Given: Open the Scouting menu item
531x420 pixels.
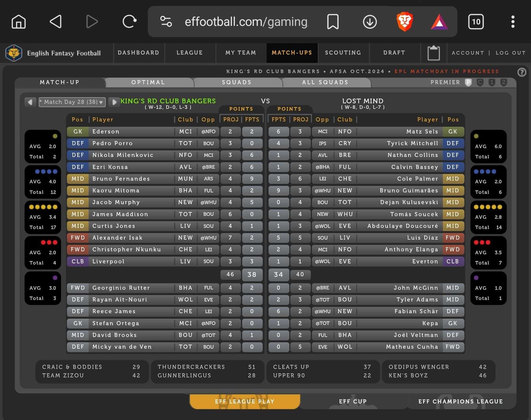Looking at the screenshot, I should click(x=343, y=53).
